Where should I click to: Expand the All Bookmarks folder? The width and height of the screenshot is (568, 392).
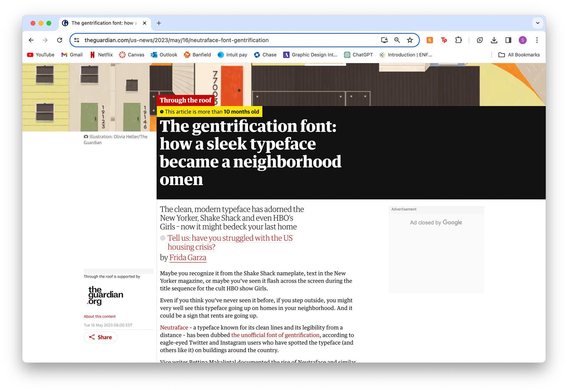[519, 55]
